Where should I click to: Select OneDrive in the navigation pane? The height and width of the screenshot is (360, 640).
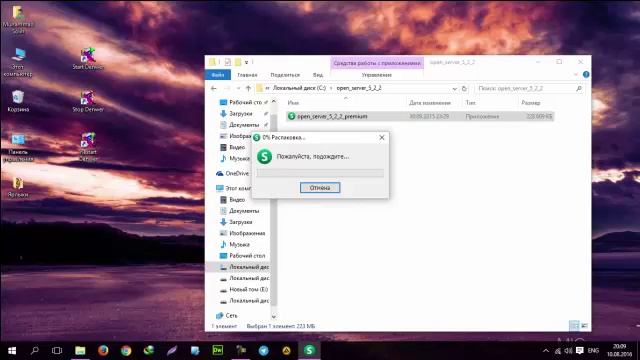click(237, 173)
